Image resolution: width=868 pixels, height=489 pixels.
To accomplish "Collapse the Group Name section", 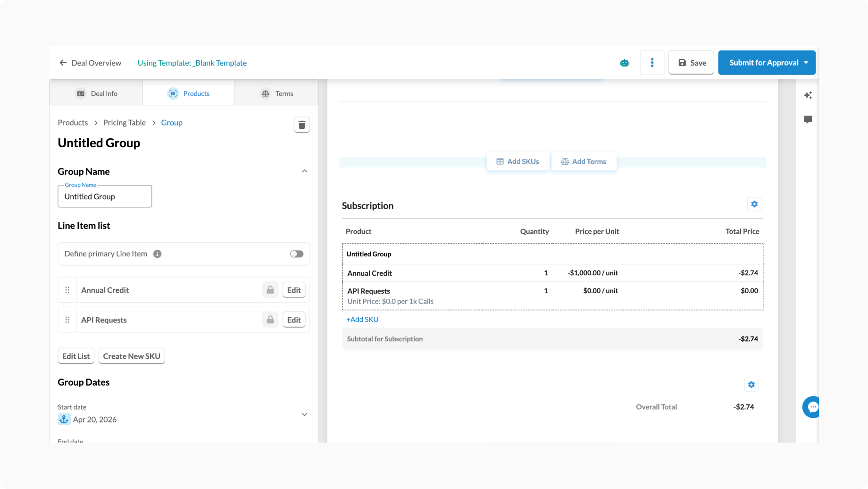I will coord(304,171).
